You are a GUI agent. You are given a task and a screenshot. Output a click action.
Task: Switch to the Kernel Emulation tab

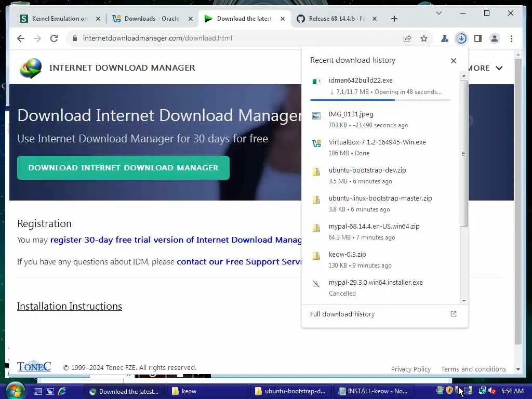60,19
